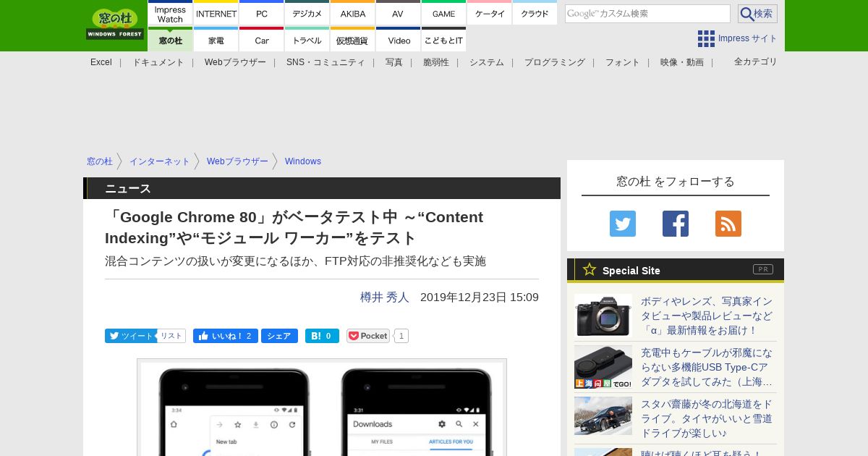
Task: Open the 仮想通貨 tab
Action: (x=353, y=40)
